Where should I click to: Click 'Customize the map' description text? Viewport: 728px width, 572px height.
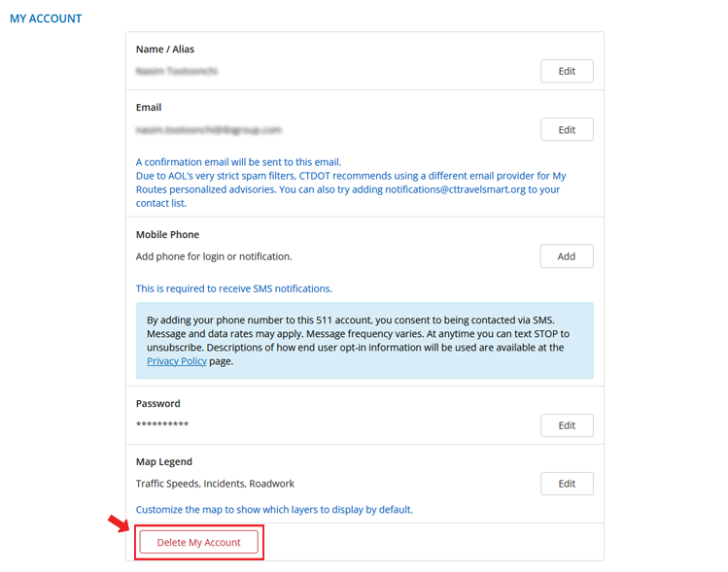point(274,509)
